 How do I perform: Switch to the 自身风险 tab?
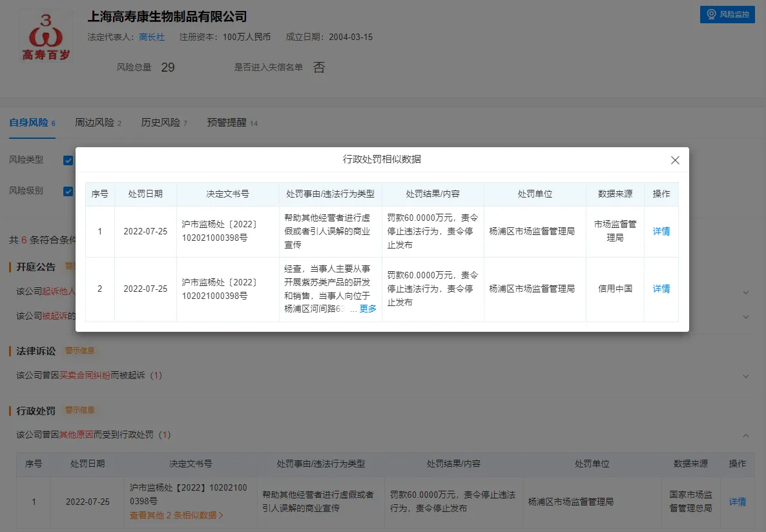[32, 123]
